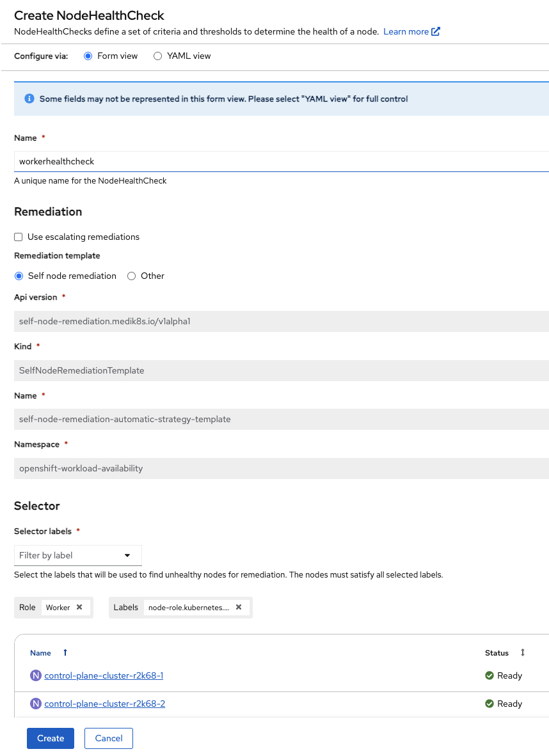Remove the node-role.kubernetes label chip

pyautogui.click(x=239, y=607)
